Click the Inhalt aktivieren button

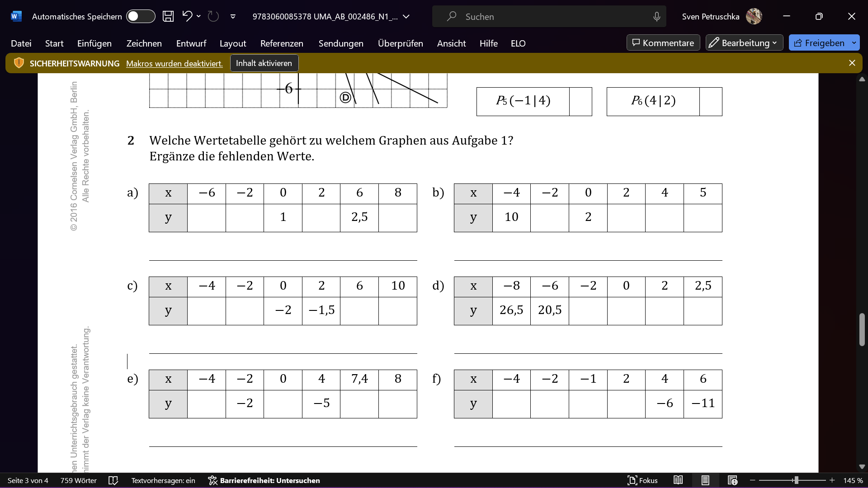pos(264,63)
